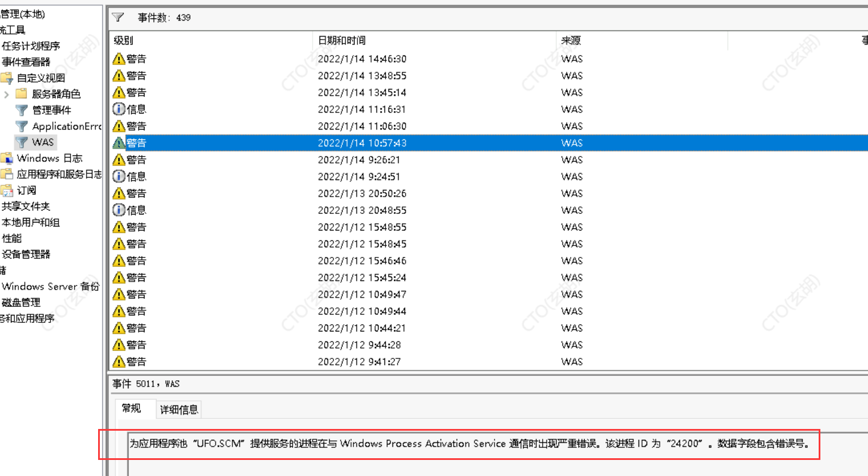Click the 管理事件 filter icon
Viewport: 868px width, 476px height.
click(22, 110)
